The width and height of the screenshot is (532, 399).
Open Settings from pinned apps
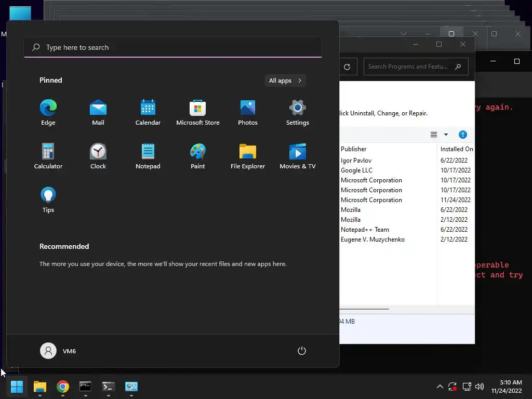298,112
